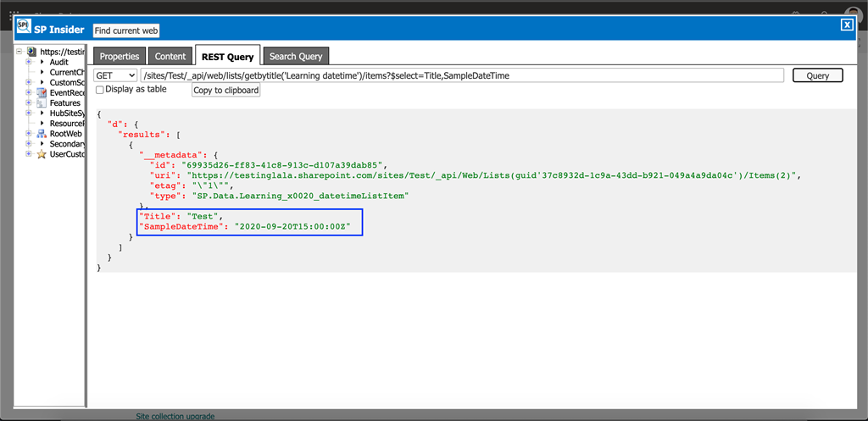Viewport: 868px width, 421px height.
Task: Click the EventReceivers node icon
Action: click(x=41, y=92)
